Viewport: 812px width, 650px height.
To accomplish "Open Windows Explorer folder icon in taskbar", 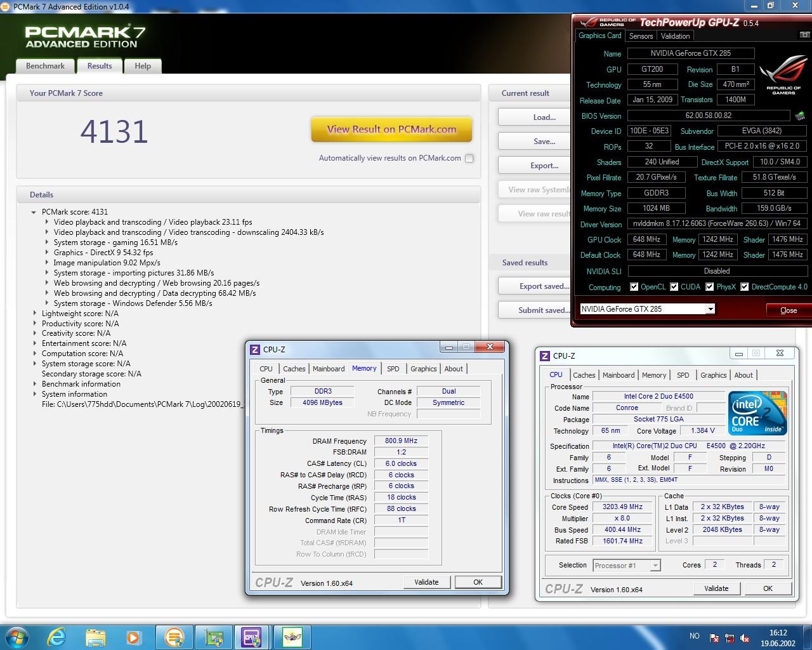I will (95, 637).
